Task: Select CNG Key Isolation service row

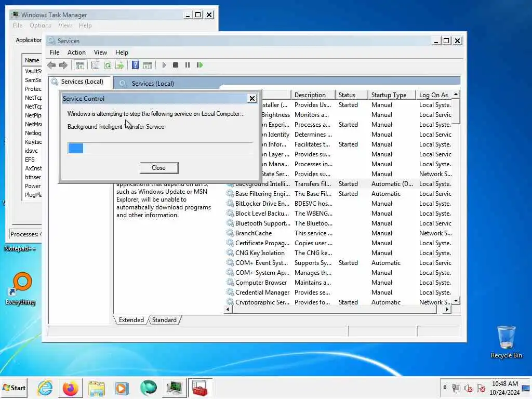Action: 339,253
